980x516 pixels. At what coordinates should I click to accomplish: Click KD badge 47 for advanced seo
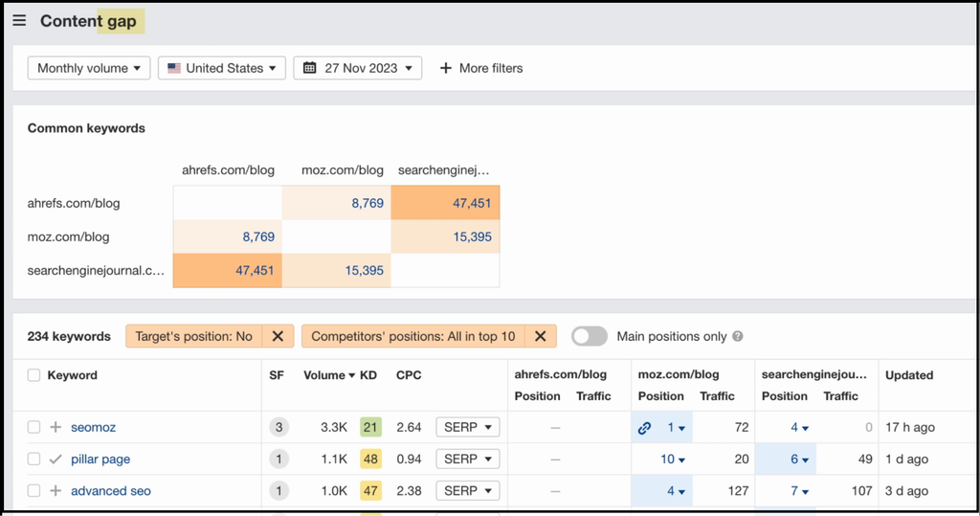click(x=370, y=491)
